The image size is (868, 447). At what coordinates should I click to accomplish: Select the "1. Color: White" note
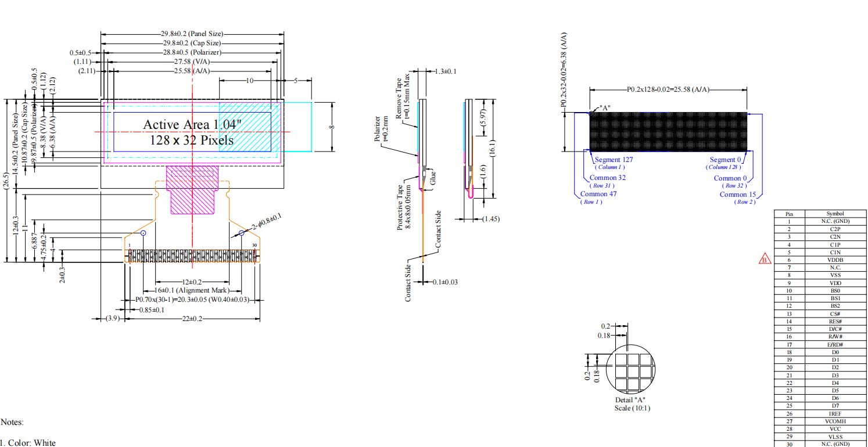(x=28, y=443)
